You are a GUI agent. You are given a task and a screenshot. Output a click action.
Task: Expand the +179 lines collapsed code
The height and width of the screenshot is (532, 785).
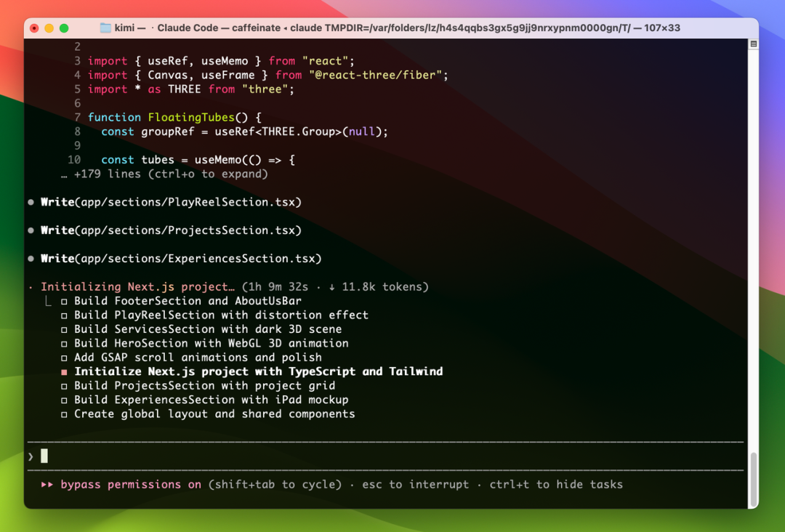[x=164, y=174]
